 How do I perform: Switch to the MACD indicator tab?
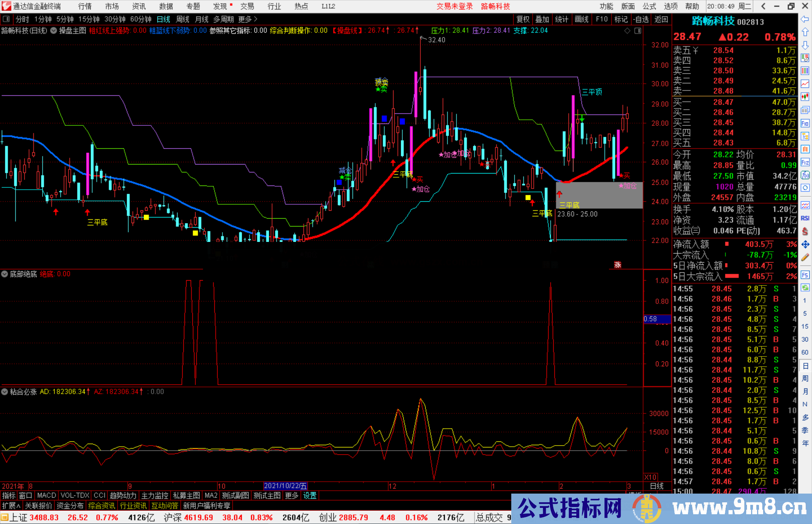click(47, 496)
